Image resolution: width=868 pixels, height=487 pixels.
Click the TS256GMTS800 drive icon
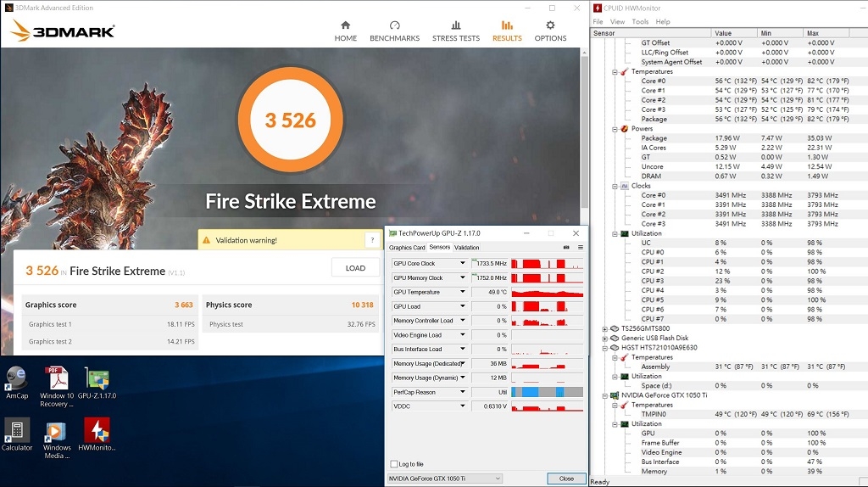(615, 328)
